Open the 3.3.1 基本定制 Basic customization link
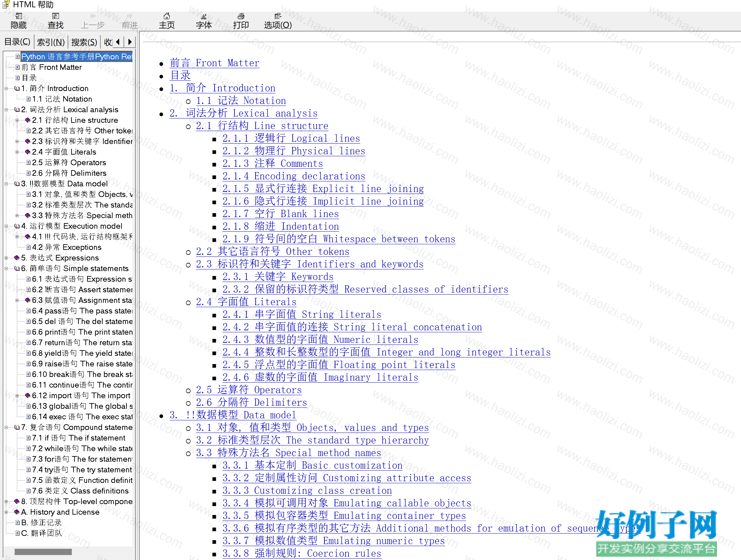The width and height of the screenshot is (741, 560). (312, 466)
